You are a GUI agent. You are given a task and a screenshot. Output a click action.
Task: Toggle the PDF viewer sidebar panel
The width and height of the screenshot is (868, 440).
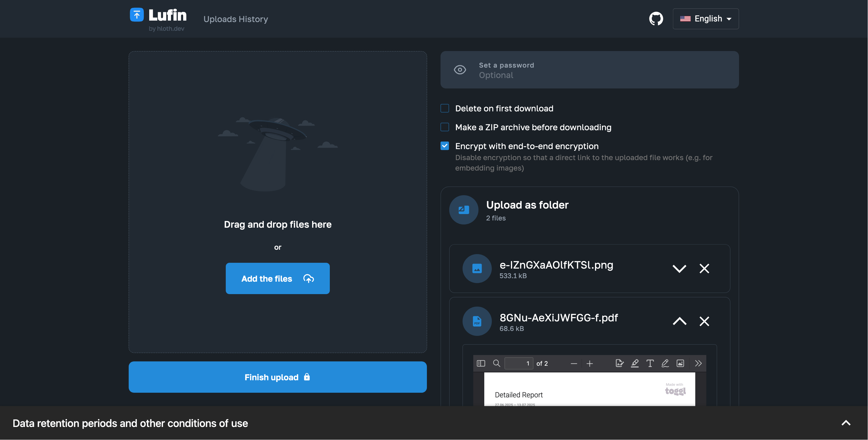point(481,363)
